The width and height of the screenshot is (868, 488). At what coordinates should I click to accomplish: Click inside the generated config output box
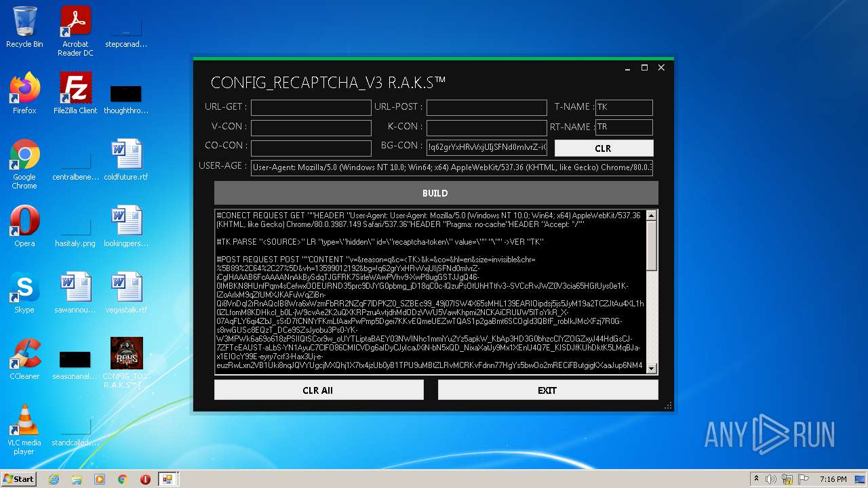coord(430,292)
